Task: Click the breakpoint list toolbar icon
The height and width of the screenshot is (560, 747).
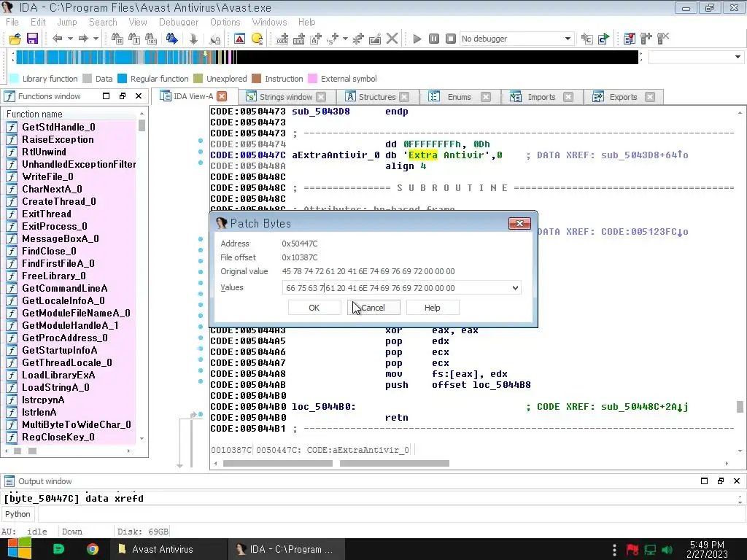Action: (x=630, y=39)
